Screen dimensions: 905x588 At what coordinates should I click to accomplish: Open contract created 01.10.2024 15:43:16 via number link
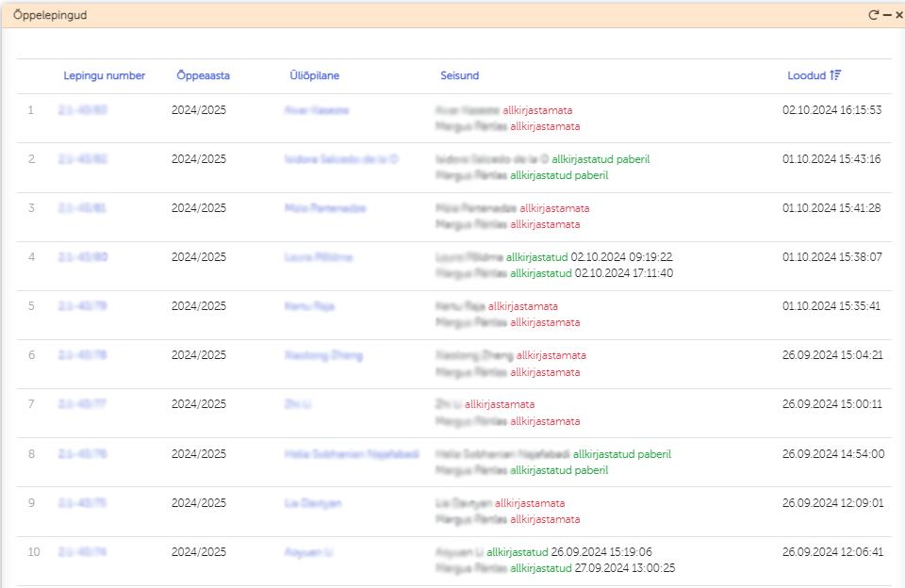pyautogui.click(x=83, y=159)
